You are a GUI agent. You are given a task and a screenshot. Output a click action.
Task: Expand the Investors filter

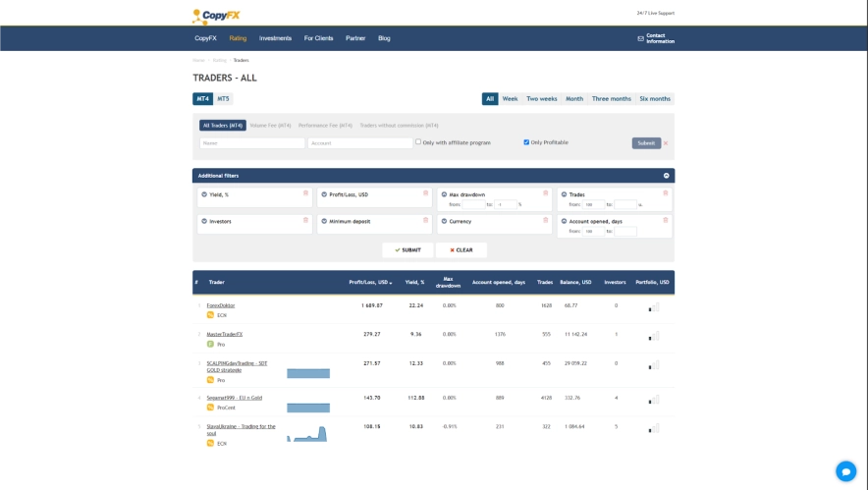(204, 221)
